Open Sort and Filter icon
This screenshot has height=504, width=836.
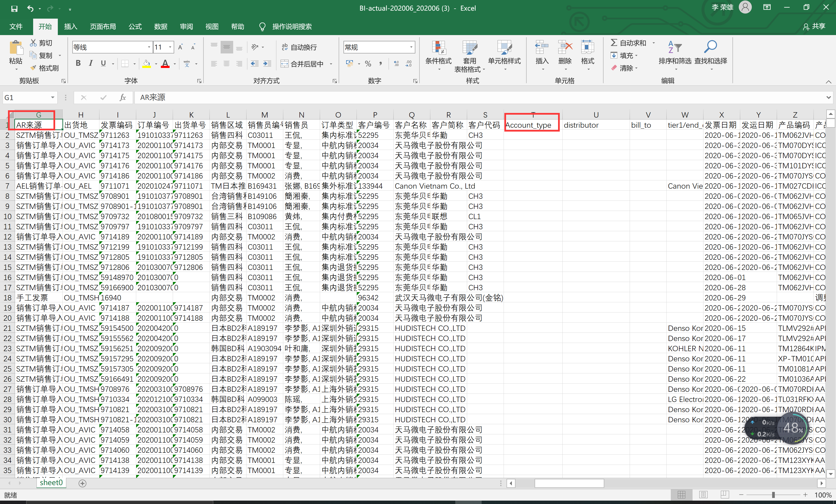coord(675,47)
